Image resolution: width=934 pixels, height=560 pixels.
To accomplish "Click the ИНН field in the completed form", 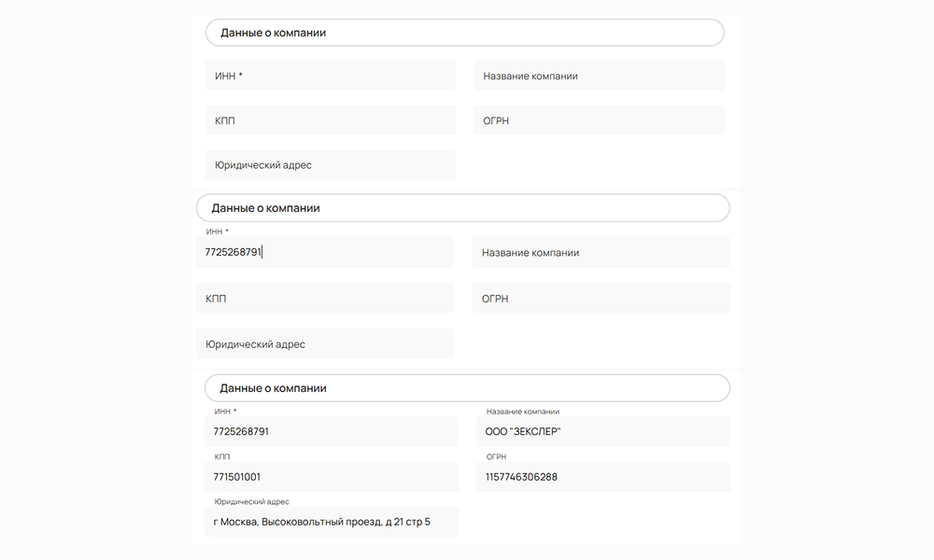I will [x=335, y=431].
